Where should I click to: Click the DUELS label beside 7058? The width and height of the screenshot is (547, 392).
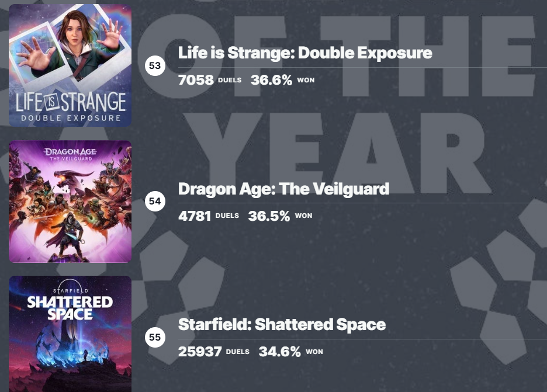click(x=230, y=80)
